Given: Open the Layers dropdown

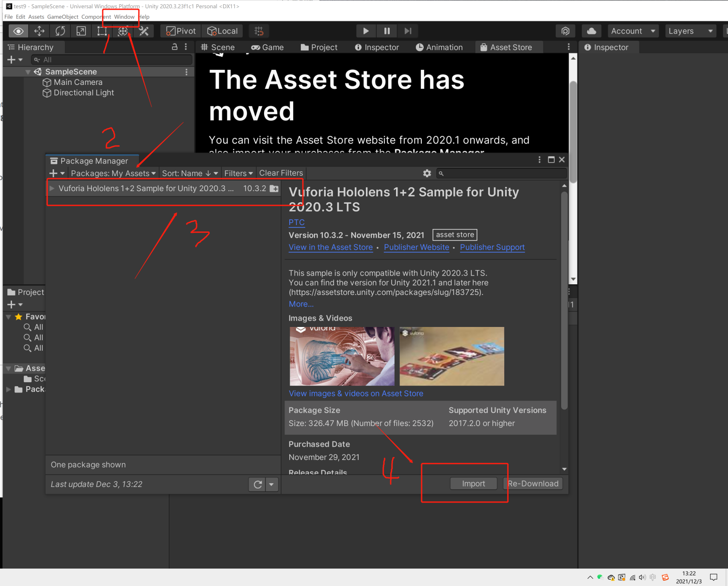Looking at the screenshot, I should 691,31.
